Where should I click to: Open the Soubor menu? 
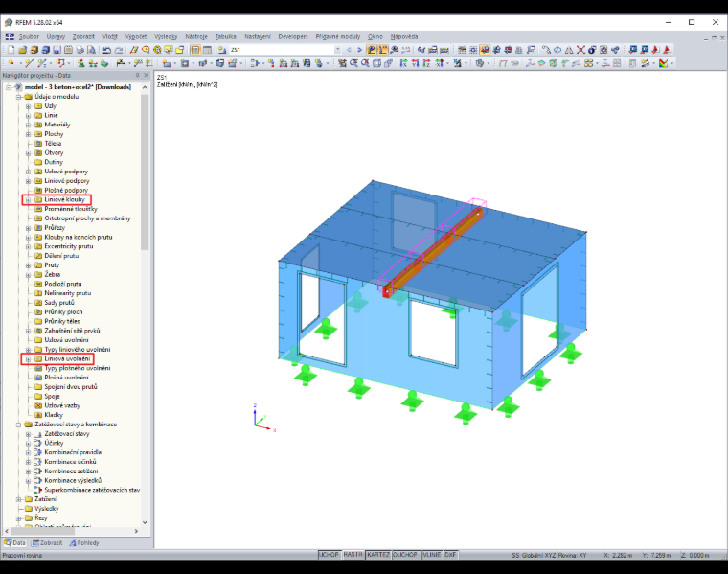pos(29,36)
